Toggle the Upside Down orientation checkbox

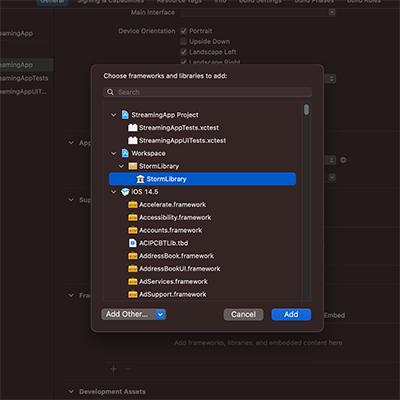pyautogui.click(x=183, y=42)
